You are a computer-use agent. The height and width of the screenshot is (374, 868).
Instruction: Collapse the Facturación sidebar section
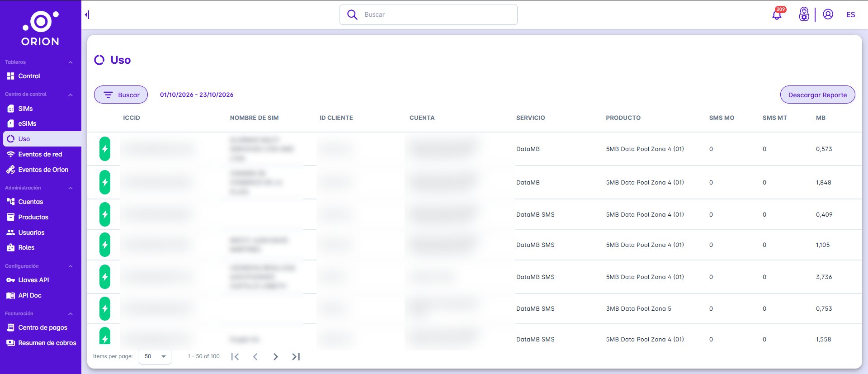pyautogui.click(x=71, y=314)
